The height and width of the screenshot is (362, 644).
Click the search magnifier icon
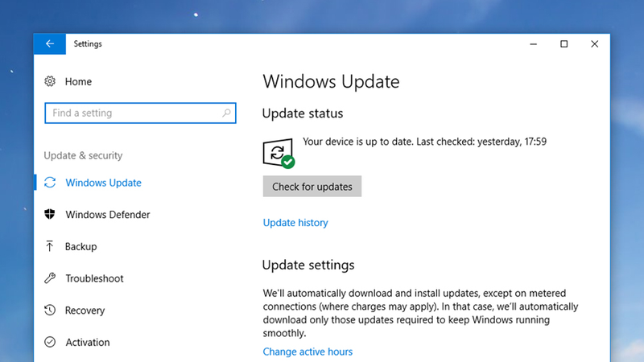point(226,113)
